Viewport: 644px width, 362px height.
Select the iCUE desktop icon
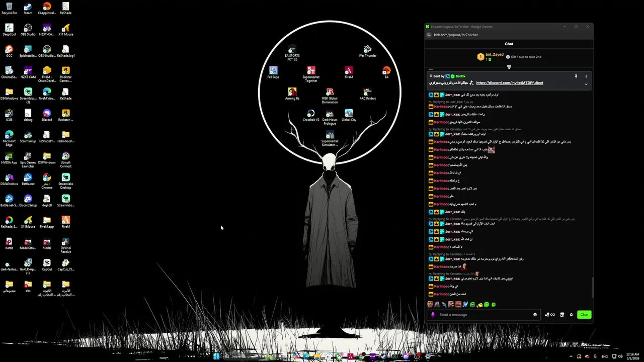9,115
